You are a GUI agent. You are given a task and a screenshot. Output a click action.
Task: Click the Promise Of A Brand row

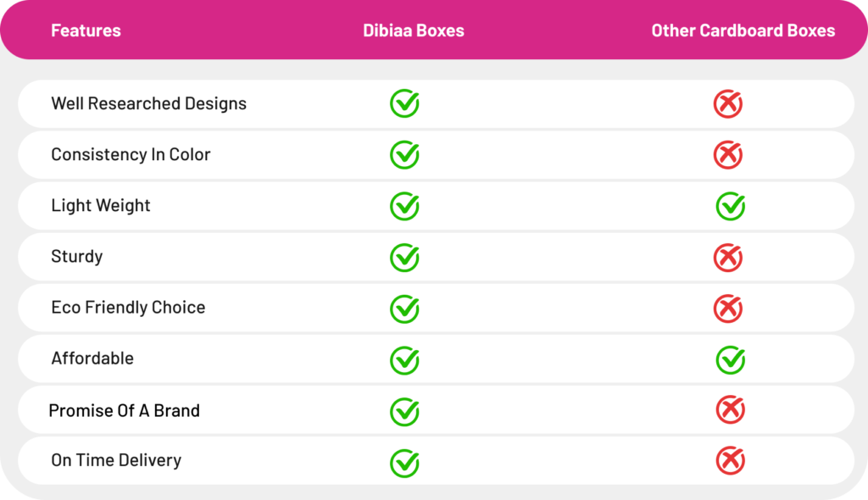point(125,410)
